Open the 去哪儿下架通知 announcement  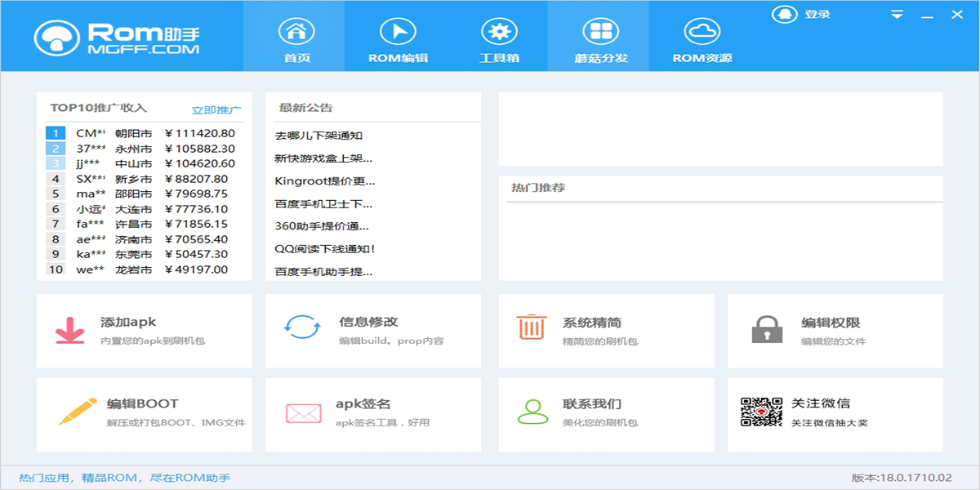318,136
